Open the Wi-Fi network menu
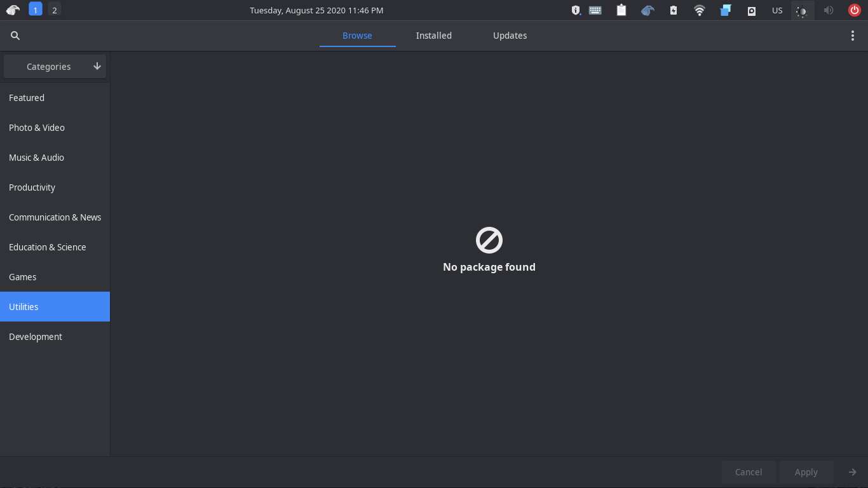The image size is (868, 488). click(700, 10)
